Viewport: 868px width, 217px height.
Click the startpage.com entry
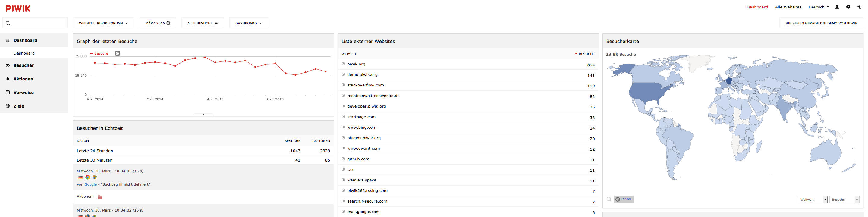[361, 117]
